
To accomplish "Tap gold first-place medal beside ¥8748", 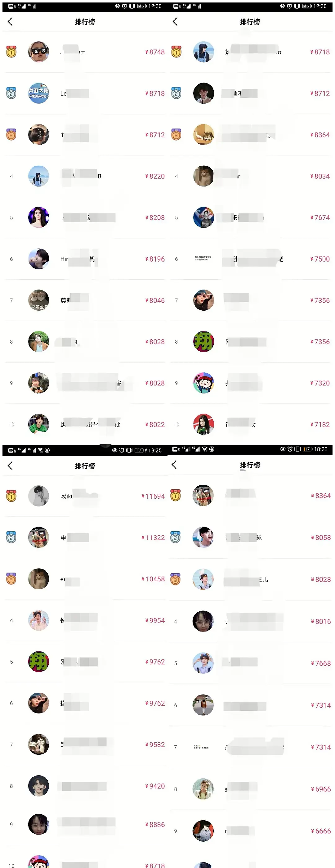I will pyautogui.click(x=11, y=52).
